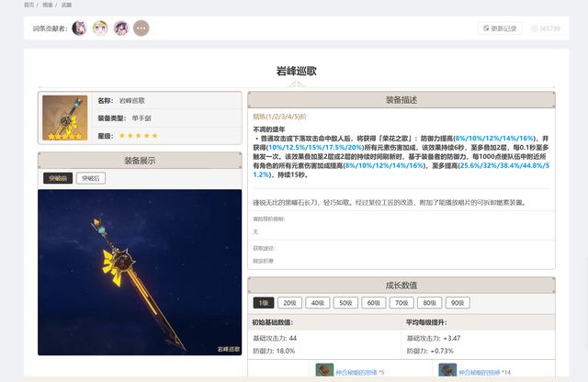Select the 40级 level option
Screen dimensions: 588x382
(x=318, y=302)
